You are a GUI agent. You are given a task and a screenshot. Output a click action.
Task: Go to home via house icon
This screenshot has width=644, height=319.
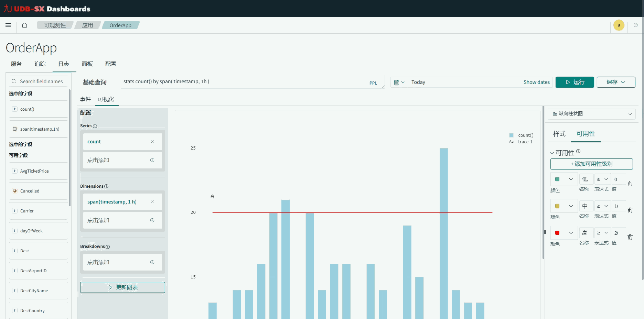[24, 25]
